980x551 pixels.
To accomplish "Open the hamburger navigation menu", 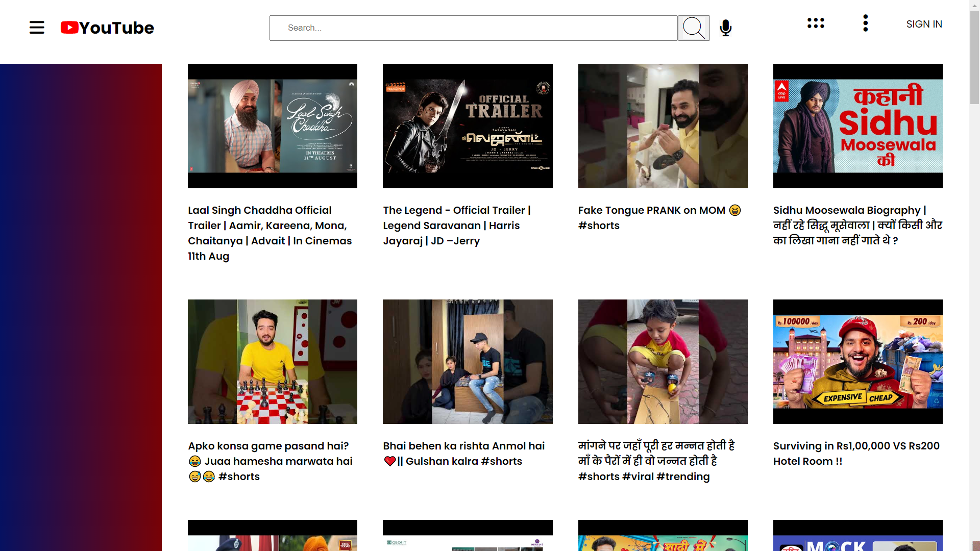I will pos(37,28).
